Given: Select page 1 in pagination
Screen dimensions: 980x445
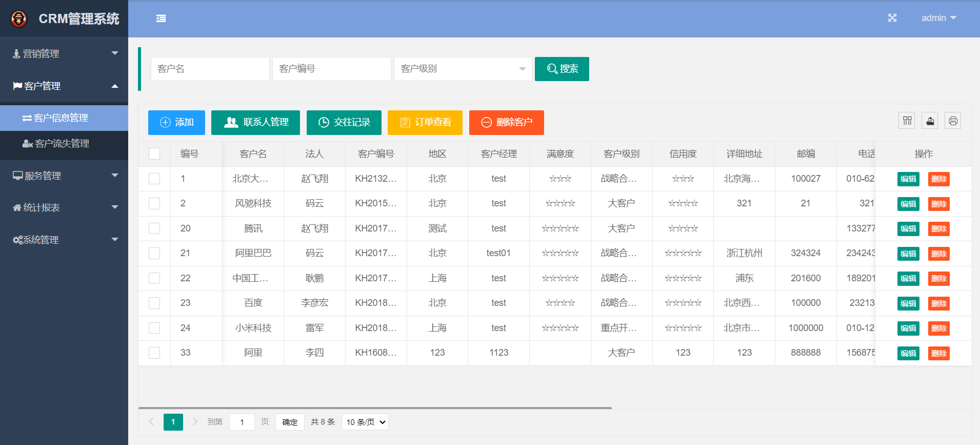Looking at the screenshot, I should pos(173,422).
